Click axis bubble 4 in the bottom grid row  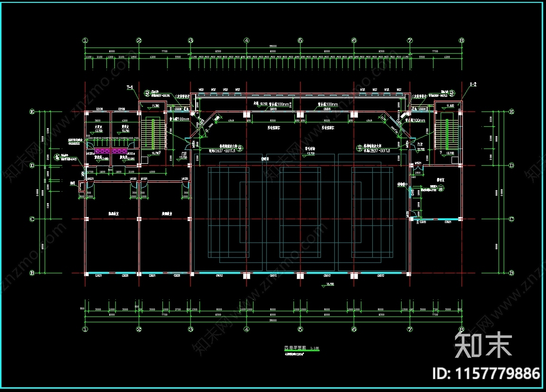[246, 329]
